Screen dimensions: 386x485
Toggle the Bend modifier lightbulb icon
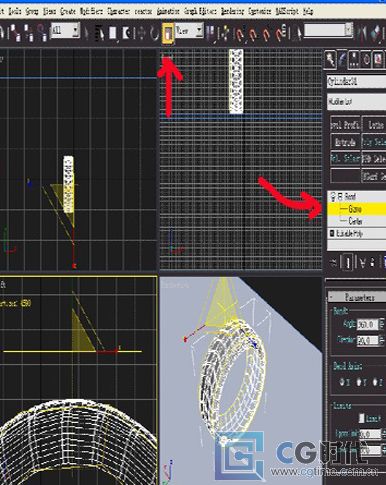pyautogui.click(x=333, y=196)
